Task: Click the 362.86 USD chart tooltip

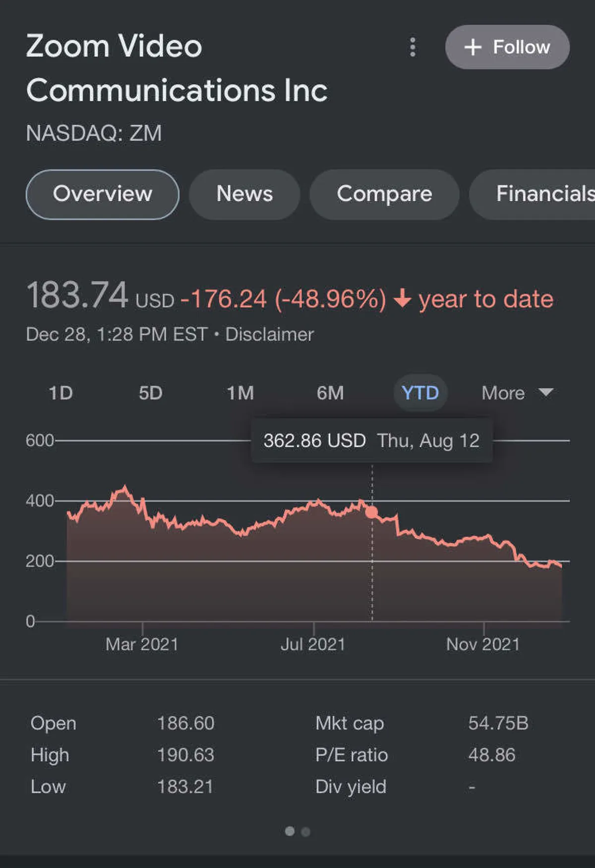Action: tap(371, 440)
